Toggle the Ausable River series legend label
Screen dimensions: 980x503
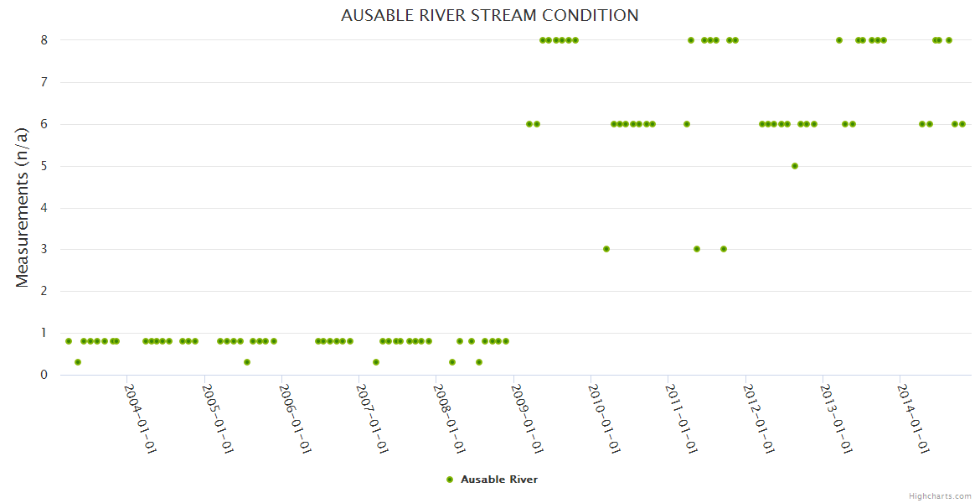click(x=498, y=480)
